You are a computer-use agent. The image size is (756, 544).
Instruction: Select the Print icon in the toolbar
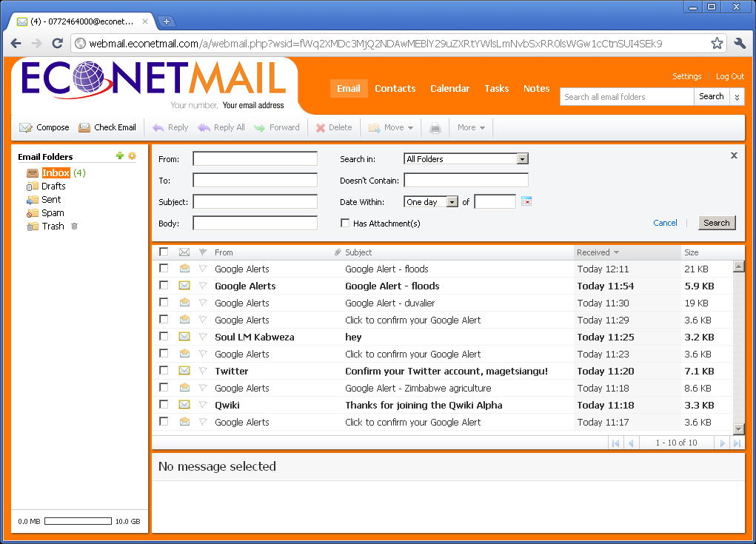pos(435,127)
